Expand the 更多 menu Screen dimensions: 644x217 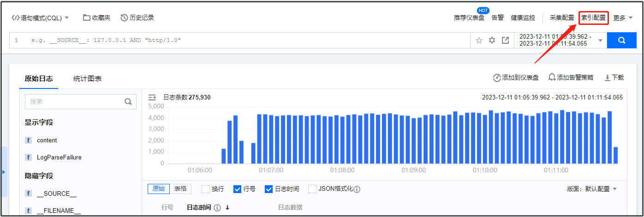(x=622, y=18)
